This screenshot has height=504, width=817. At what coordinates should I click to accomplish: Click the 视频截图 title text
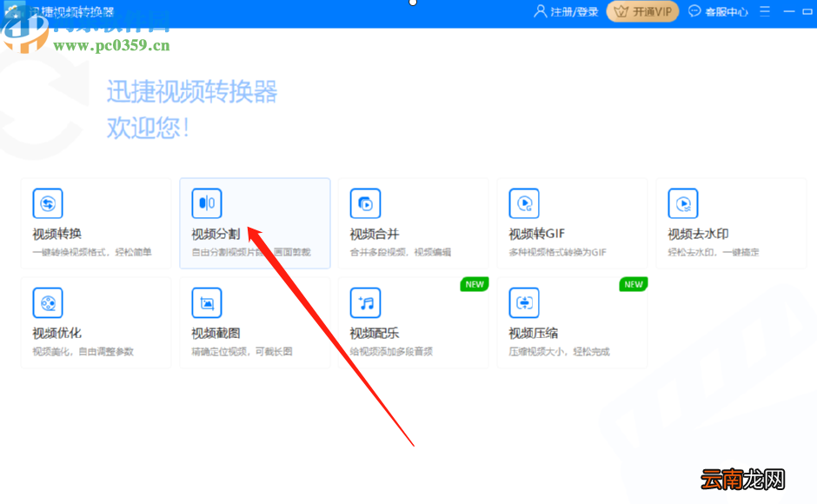coord(216,333)
